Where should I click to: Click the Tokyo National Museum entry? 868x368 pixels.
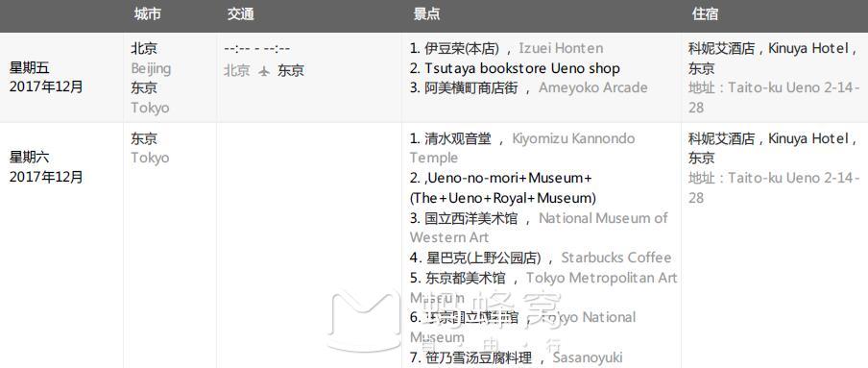click(523, 328)
